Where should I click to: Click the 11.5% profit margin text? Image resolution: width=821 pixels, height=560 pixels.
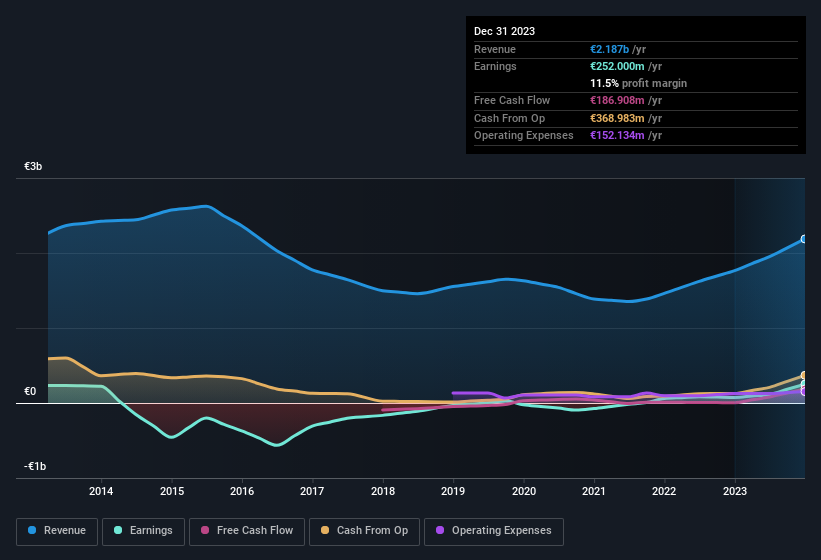tap(638, 83)
